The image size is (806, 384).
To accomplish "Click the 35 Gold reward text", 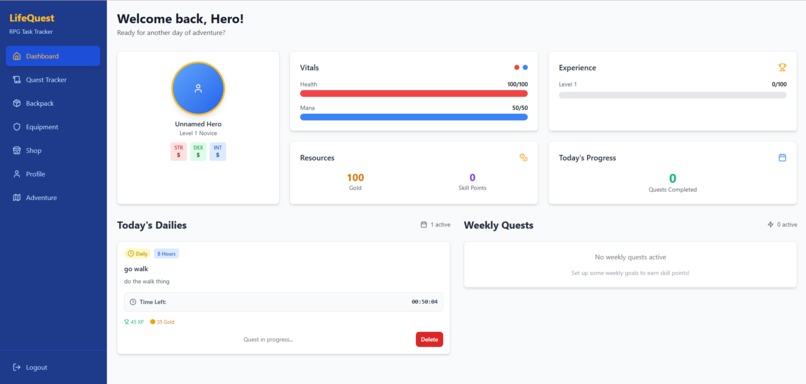I will click(166, 322).
